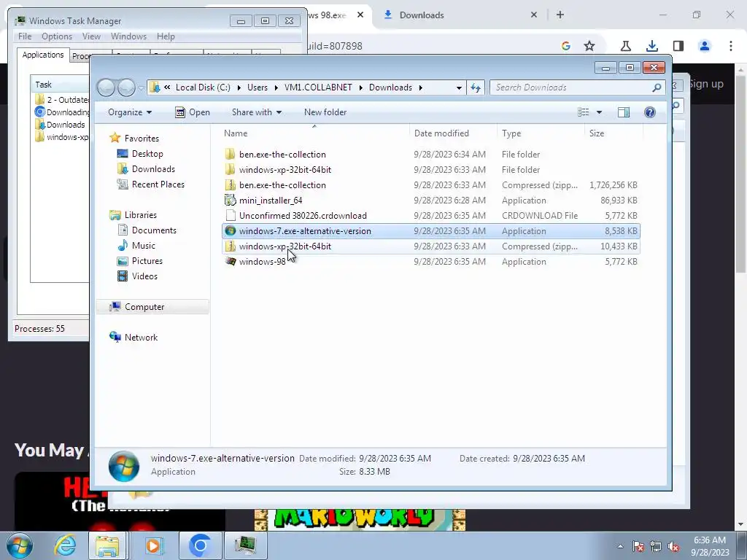Click Chrome's bookmark star icon
The image size is (747, 560).
coord(589,46)
